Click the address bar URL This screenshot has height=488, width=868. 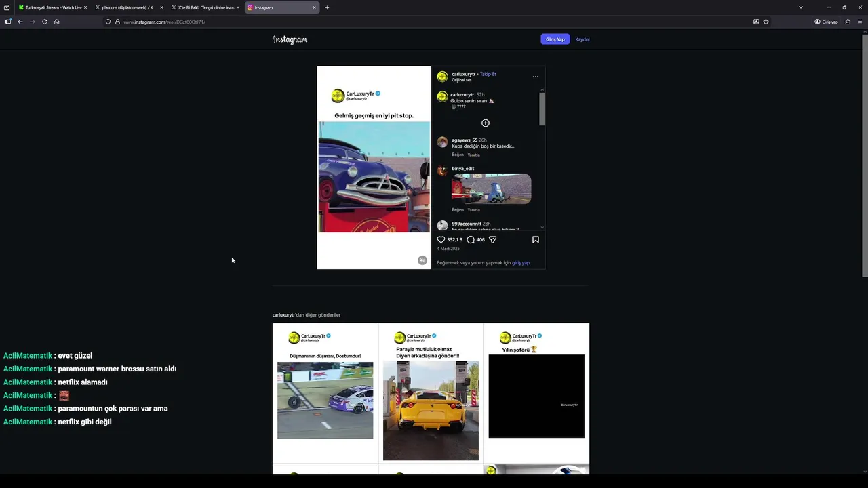tap(164, 22)
